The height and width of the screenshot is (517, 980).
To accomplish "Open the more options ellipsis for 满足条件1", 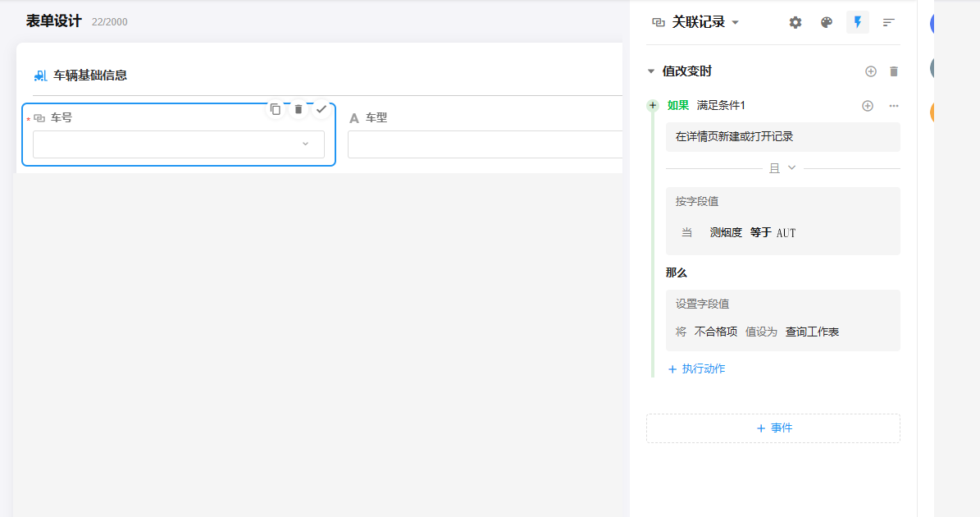I will click(x=894, y=106).
